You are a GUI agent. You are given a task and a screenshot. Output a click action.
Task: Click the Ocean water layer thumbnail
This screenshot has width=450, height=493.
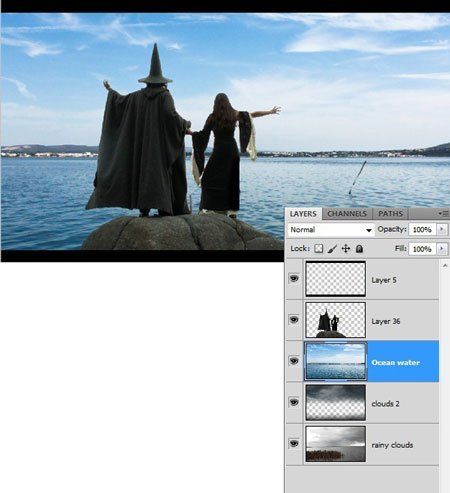click(336, 361)
